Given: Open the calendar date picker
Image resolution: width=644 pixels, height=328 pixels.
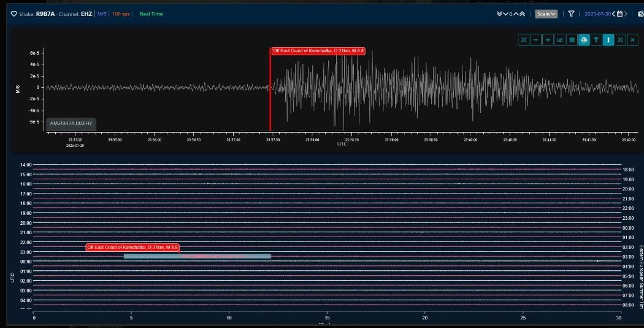Looking at the screenshot, I should coord(619,14).
